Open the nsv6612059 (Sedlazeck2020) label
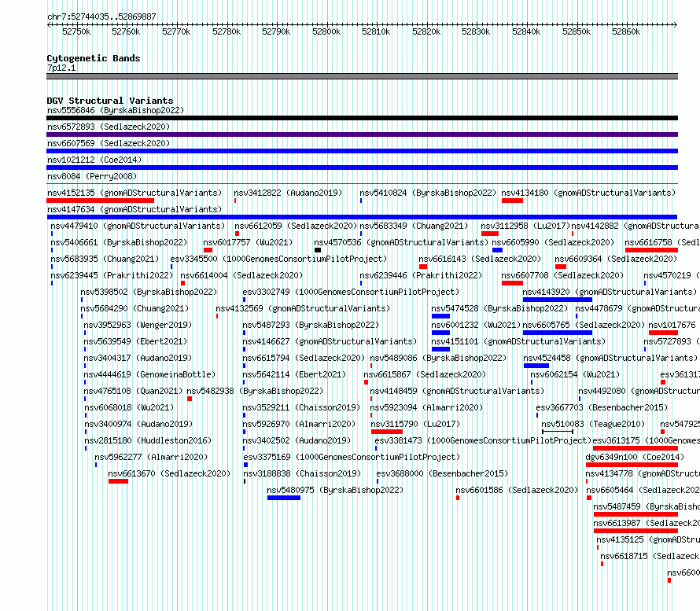Screen dimensions: 700x611 click(x=296, y=226)
